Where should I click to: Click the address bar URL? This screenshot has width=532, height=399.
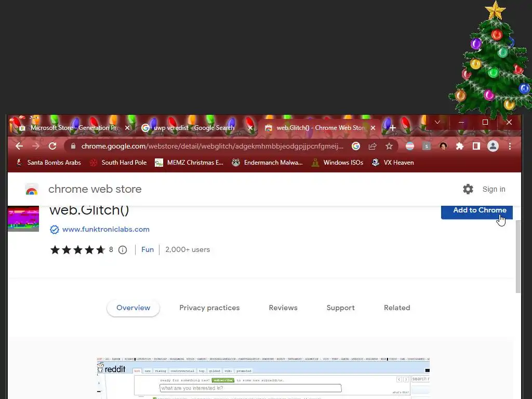pyautogui.click(x=212, y=146)
